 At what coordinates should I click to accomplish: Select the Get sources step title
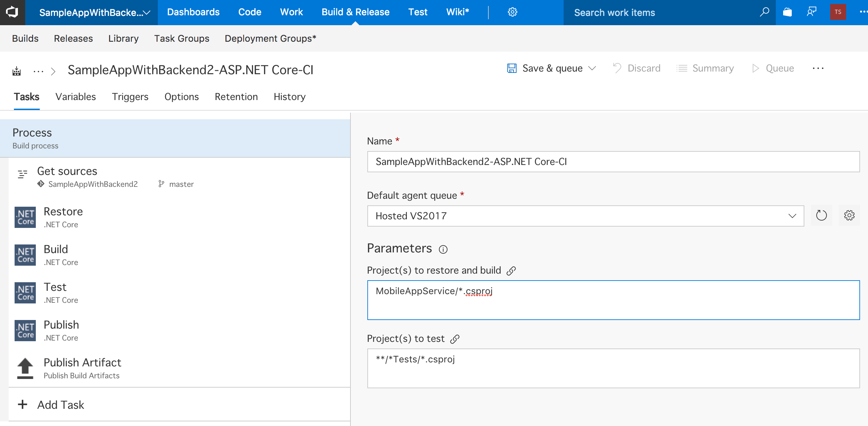67,171
